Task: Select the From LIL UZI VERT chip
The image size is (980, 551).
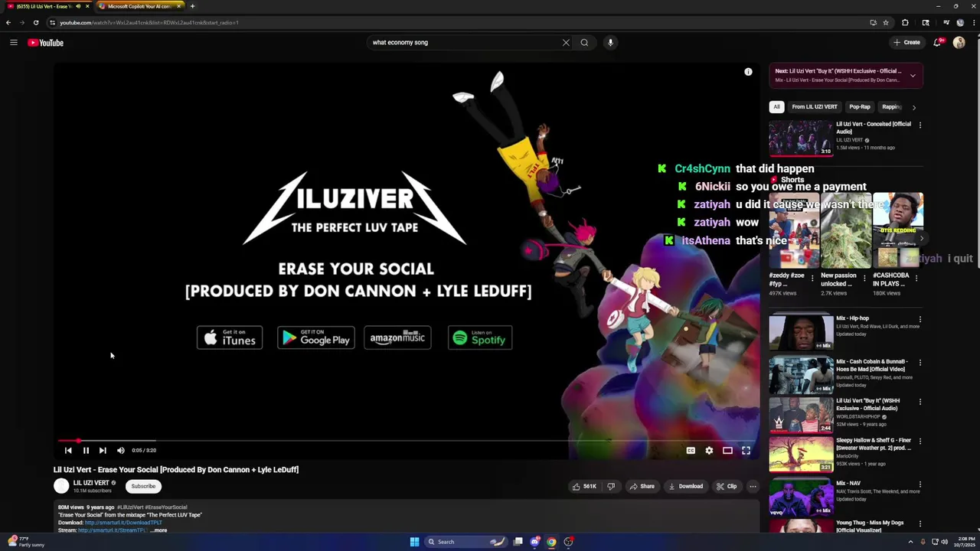Action: [815, 107]
